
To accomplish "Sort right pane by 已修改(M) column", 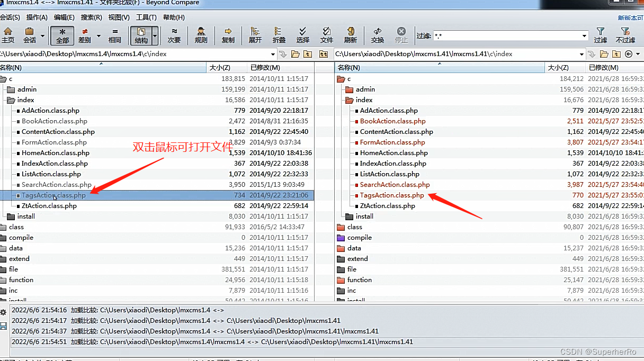I will pyautogui.click(x=615, y=68).
